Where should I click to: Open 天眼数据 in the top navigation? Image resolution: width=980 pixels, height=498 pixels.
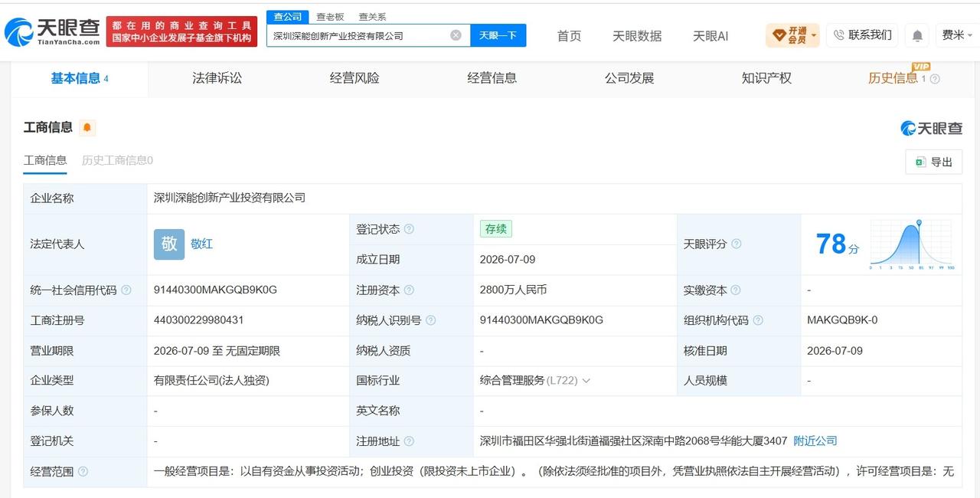coord(637,36)
